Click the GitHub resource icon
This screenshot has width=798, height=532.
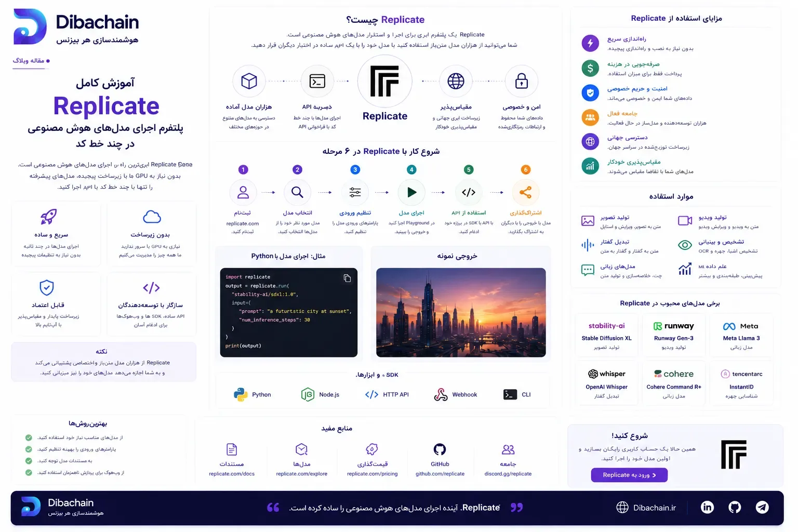(x=440, y=449)
